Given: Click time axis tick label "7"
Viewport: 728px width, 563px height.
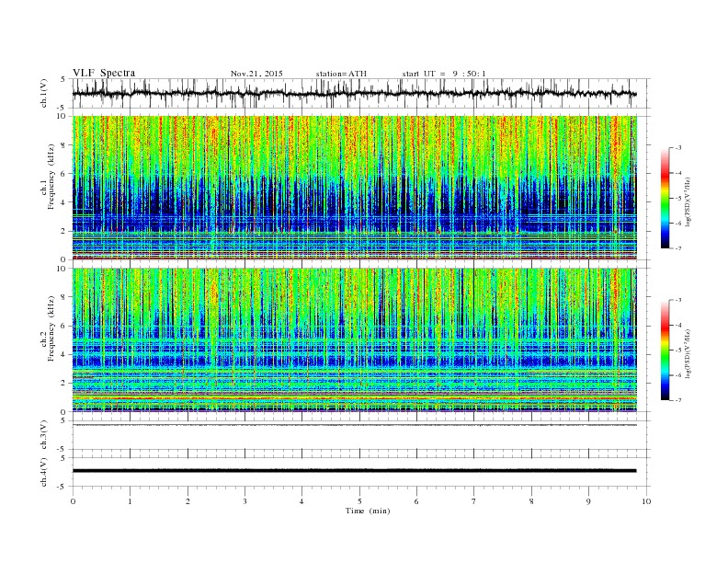Looking at the screenshot, I should pyautogui.click(x=474, y=501).
